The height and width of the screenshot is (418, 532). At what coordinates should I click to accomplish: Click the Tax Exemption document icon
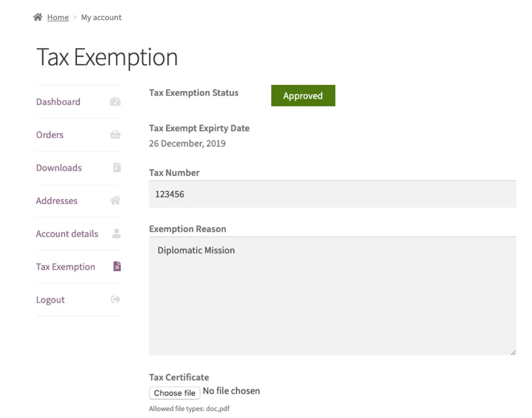(x=117, y=266)
